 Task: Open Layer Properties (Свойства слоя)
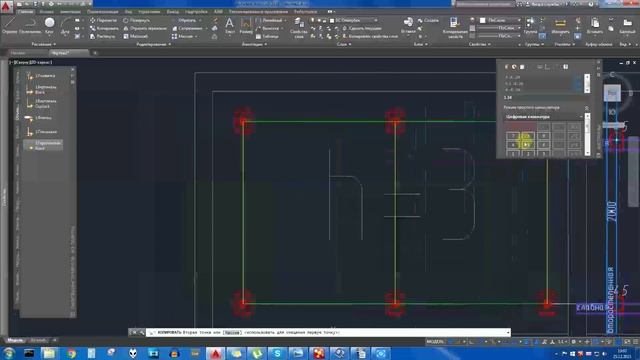[299, 27]
